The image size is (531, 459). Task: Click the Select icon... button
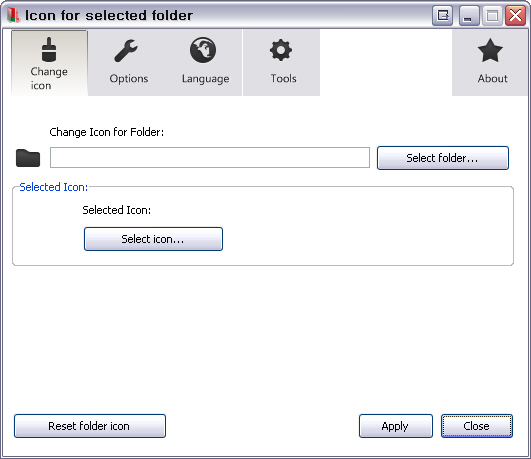pos(153,239)
